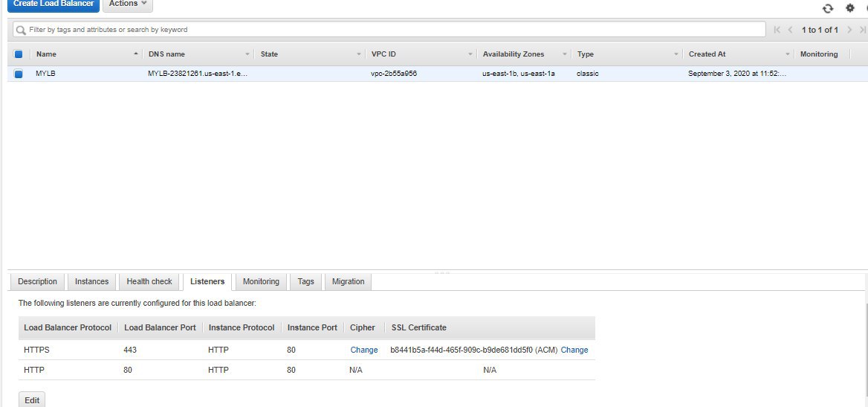Open Created At column dropdown arrow

[788, 54]
